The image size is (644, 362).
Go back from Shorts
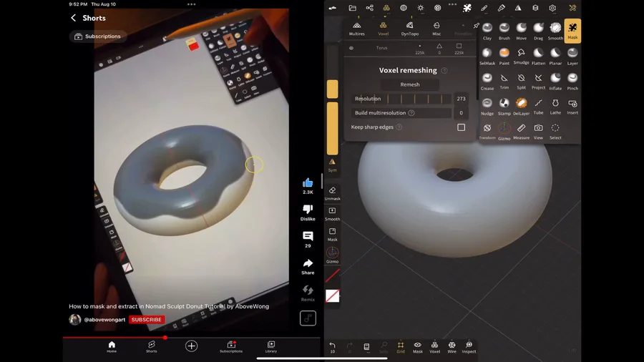[73, 18]
